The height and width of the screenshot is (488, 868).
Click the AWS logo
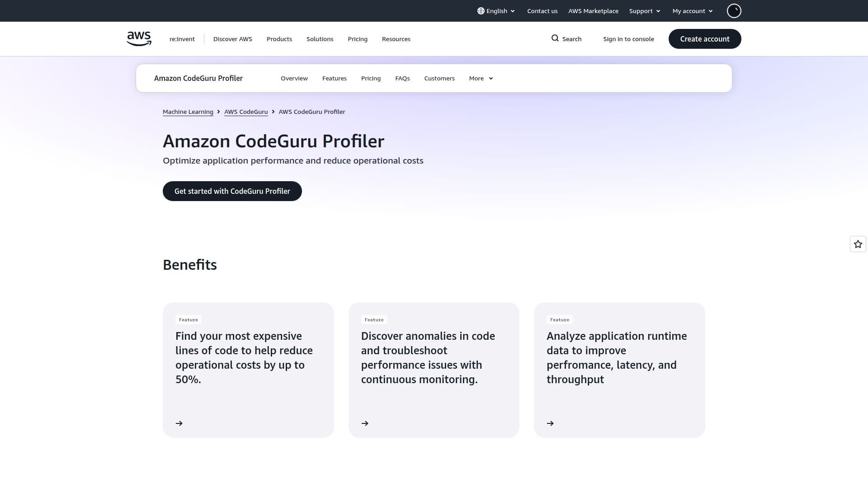[139, 39]
